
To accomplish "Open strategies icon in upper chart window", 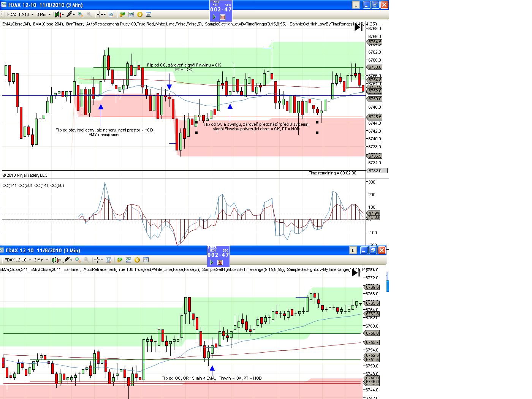I will (x=122, y=14).
